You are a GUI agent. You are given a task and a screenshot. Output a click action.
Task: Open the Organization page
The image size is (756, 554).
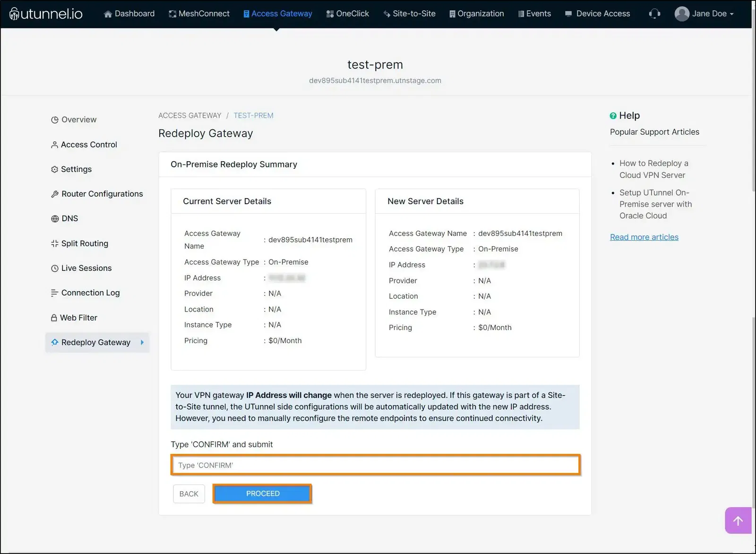pos(476,14)
